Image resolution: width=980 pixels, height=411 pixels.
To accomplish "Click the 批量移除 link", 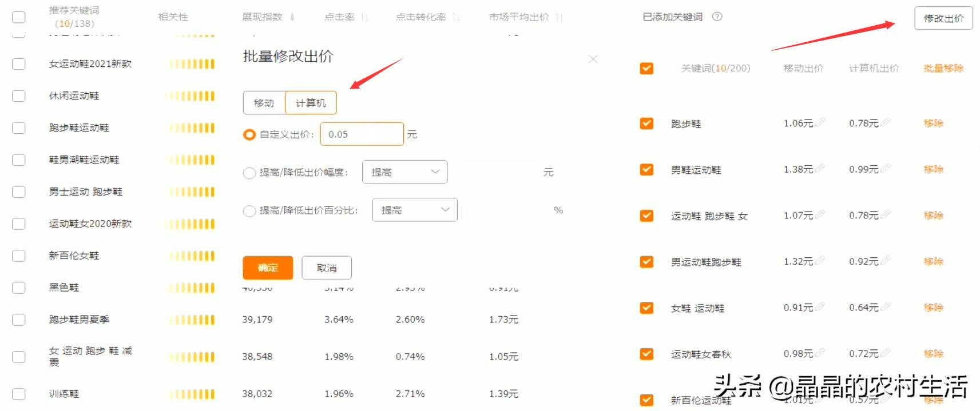I will [943, 68].
